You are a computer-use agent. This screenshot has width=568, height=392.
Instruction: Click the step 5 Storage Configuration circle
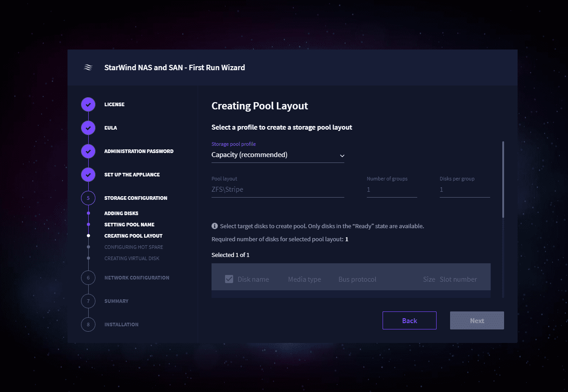coord(88,198)
